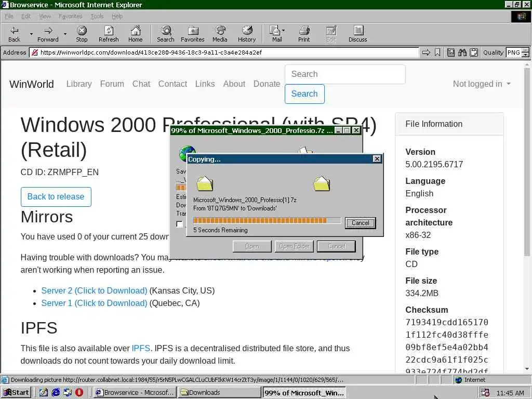Open the Favorites menu
Screen dimensions: 532x399
[70, 16]
